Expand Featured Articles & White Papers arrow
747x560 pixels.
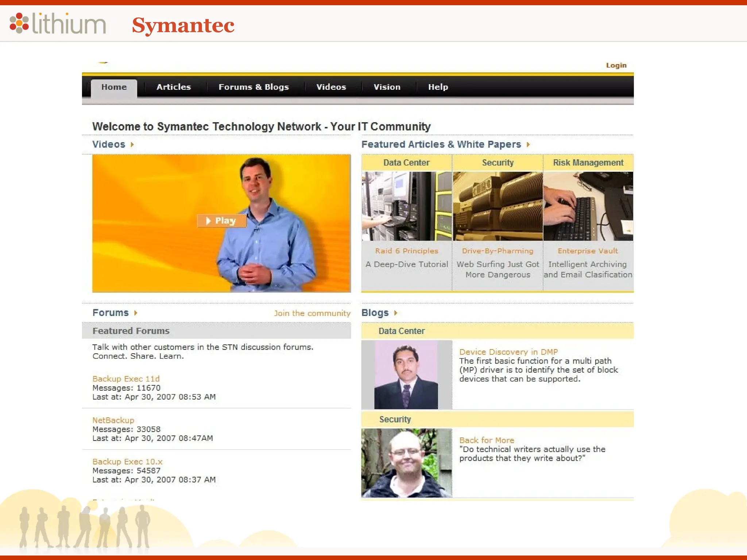pos(528,145)
